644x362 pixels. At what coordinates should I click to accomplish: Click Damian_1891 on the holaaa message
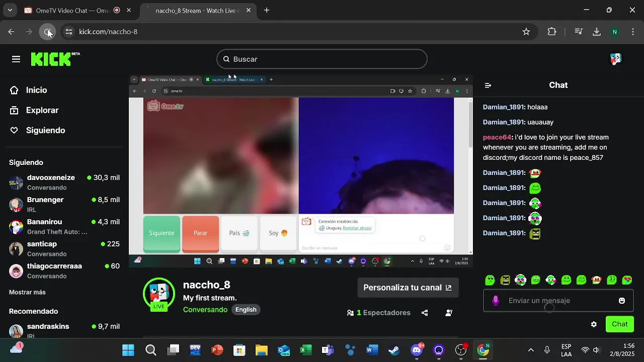click(x=504, y=107)
